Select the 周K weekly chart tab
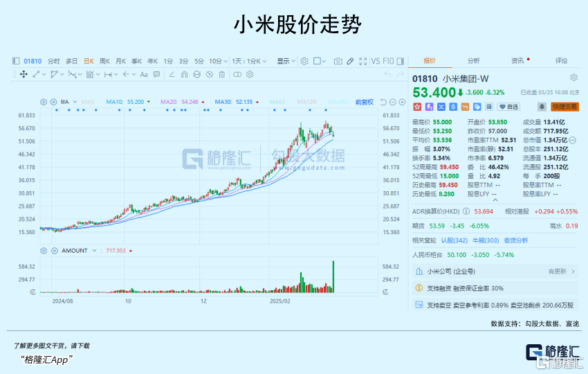This screenshot has height=374, width=588. click(x=105, y=61)
